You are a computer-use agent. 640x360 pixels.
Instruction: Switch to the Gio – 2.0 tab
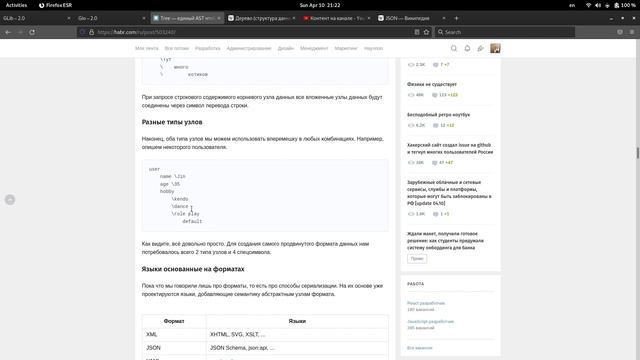(x=111, y=18)
